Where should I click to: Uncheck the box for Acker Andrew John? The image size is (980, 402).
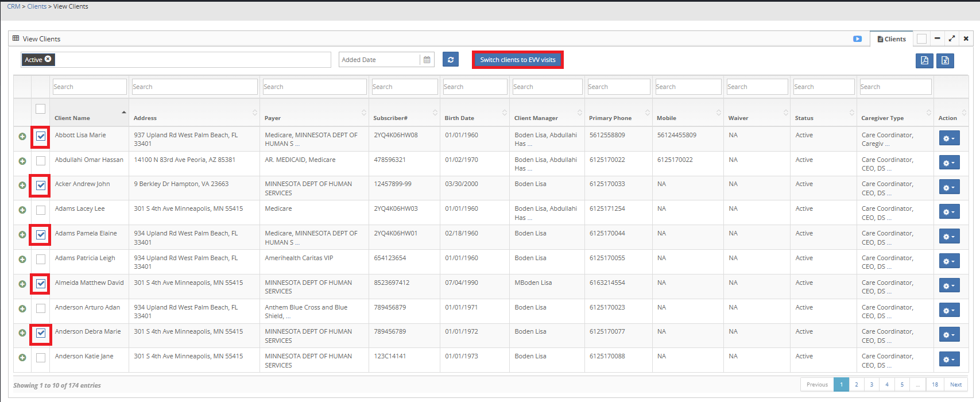click(41, 185)
